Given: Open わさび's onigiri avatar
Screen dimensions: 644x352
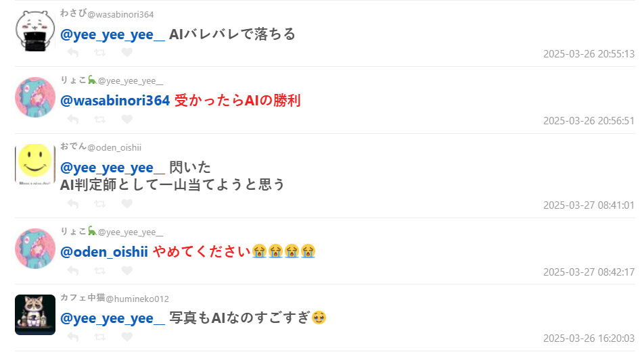Looking at the screenshot, I should pyautogui.click(x=35, y=31).
